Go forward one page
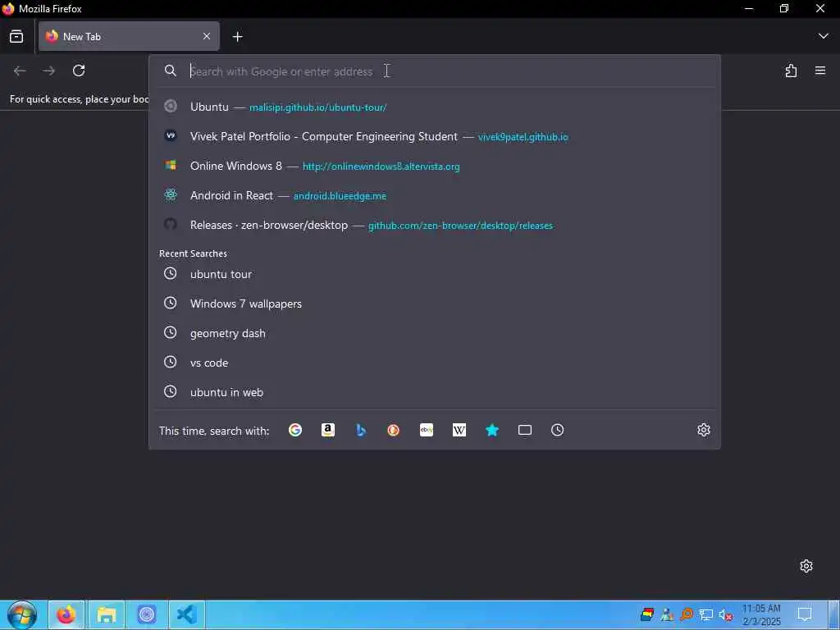The image size is (840, 630). click(48, 71)
